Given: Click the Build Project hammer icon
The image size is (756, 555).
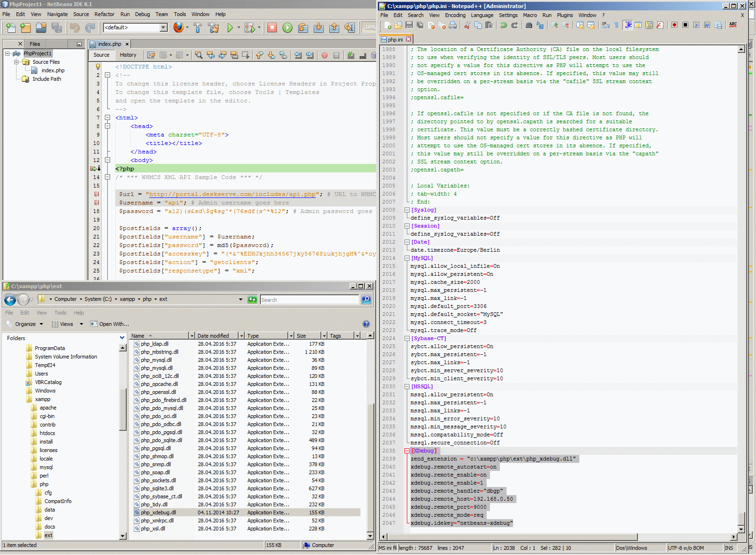Looking at the screenshot, I should coord(198,28).
